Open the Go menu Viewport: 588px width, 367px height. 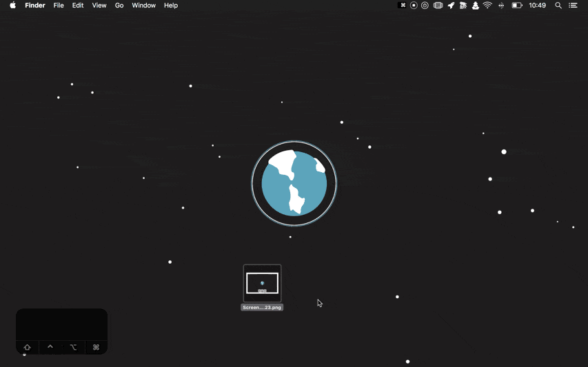[119, 6]
